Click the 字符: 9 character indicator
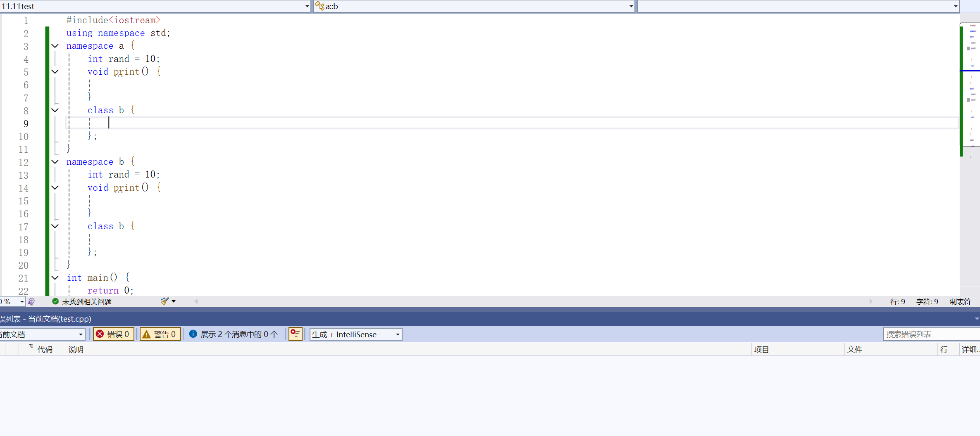 click(927, 302)
